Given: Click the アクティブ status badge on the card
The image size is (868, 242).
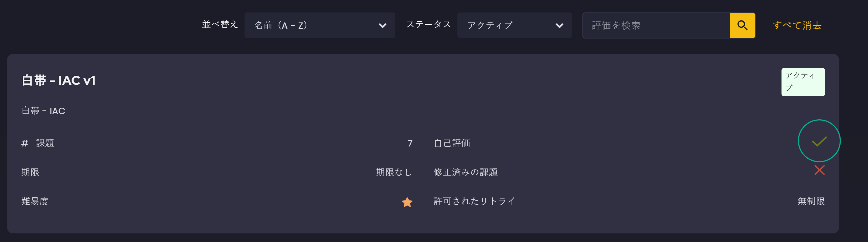Looking at the screenshot, I should tap(803, 82).
